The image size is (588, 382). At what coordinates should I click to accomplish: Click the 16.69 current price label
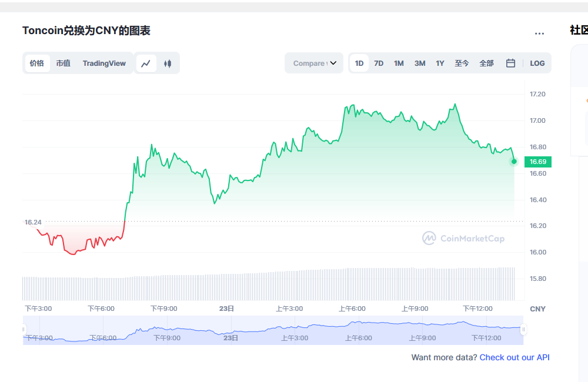(538, 162)
